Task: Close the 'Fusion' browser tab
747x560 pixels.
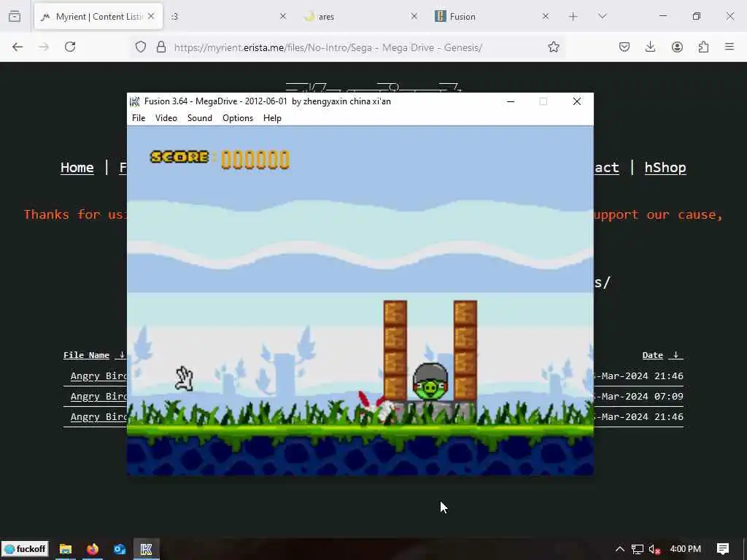Action: click(x=546, y=16)
